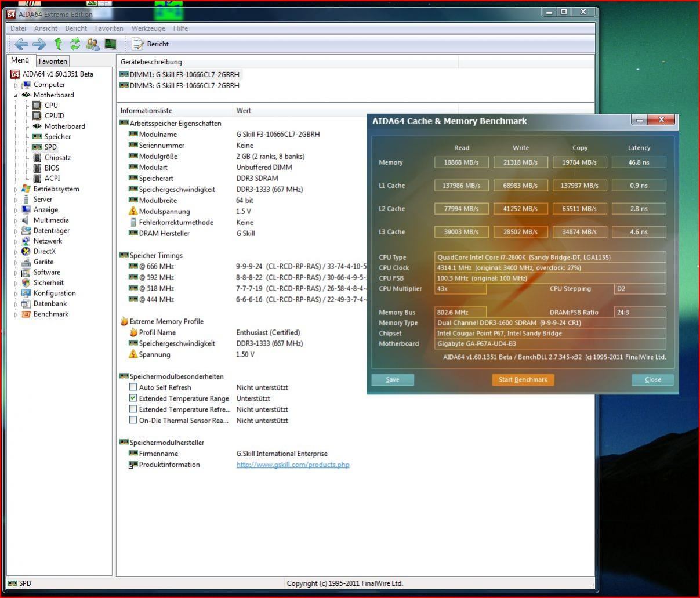Switch to the Favoriten tab

click(53, 61)
